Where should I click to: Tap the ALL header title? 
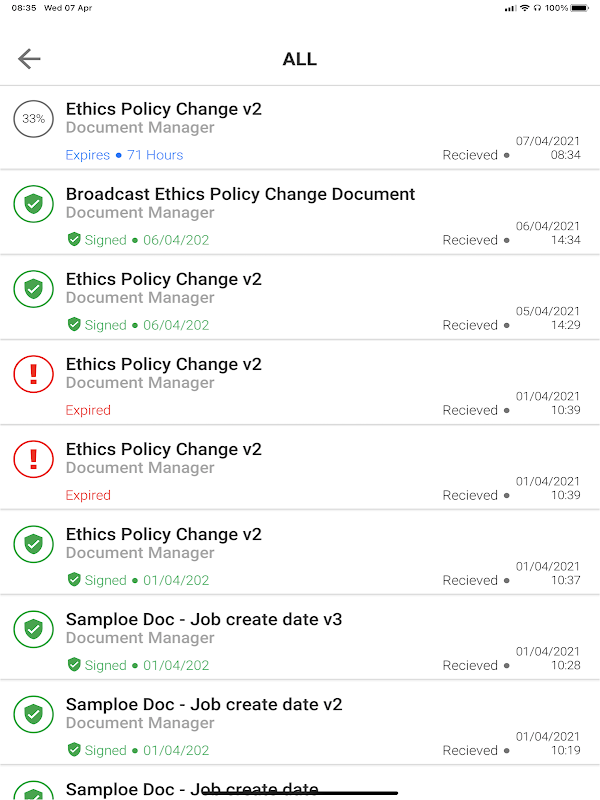click(x=300, y=59)
